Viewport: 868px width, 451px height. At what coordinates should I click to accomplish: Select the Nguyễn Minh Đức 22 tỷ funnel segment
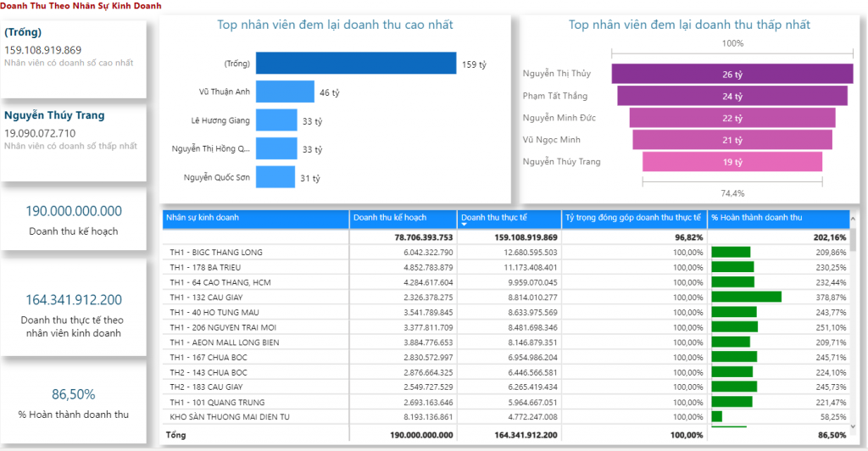[x=732, y=118]
